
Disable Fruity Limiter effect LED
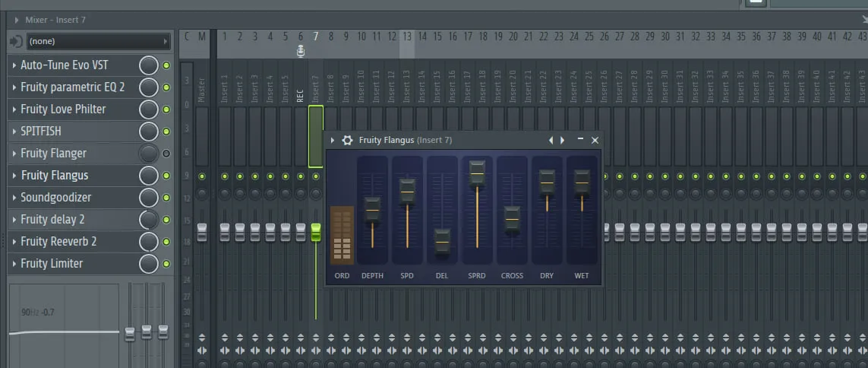point(166,264)
